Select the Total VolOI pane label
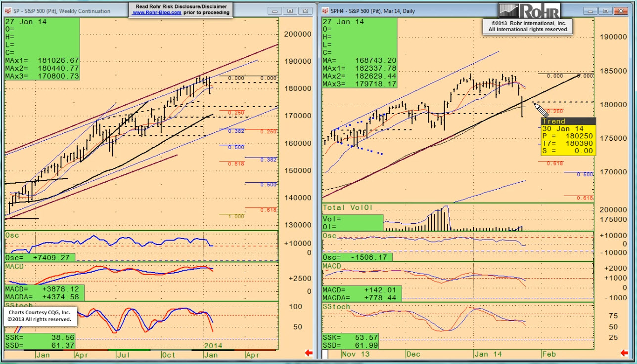The width and height of the screenshot is (637, 364). tap(347, 207)
